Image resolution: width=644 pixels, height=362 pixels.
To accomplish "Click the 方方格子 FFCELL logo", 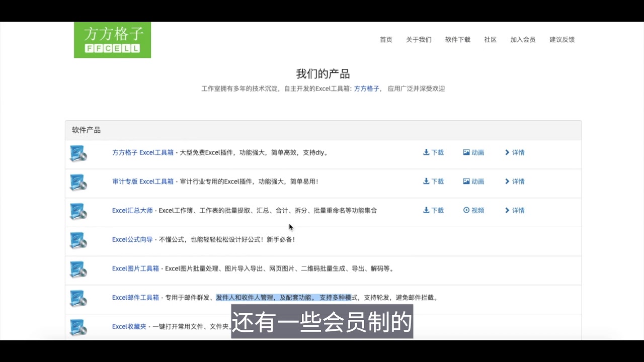I will pyautogui.click(x=112, y=40).
